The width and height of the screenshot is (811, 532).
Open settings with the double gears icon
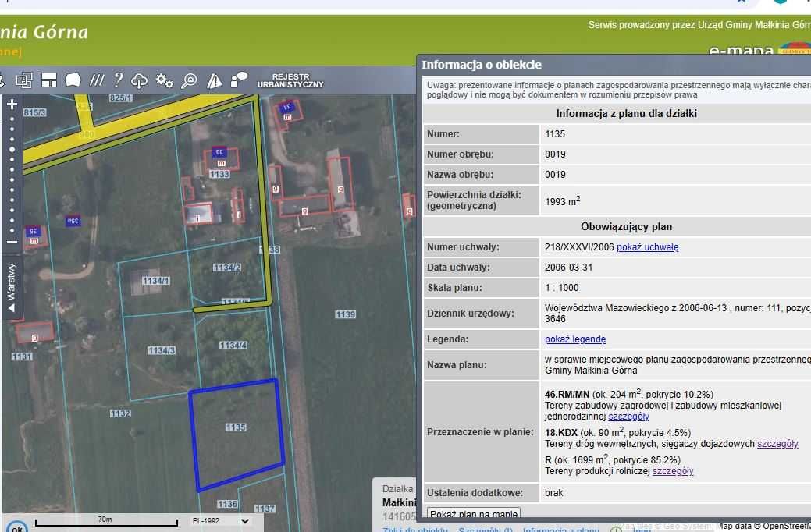(x=165, y=80)
